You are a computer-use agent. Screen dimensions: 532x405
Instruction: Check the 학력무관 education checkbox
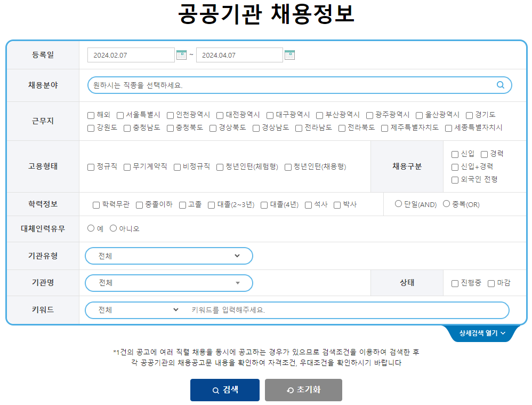(x=95, y=204)
